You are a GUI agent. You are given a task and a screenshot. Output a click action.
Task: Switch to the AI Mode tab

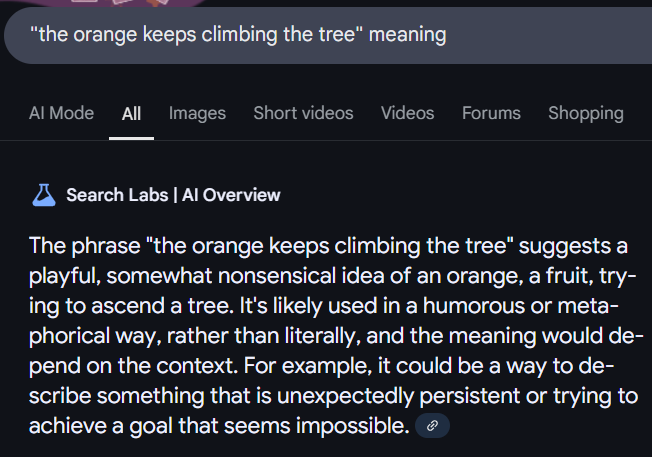point(62,113)
